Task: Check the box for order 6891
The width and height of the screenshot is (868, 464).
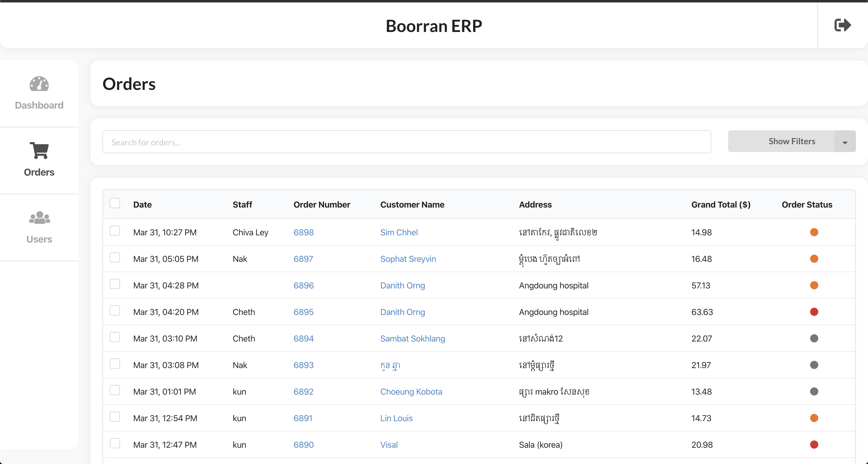Action: coord(115,417)
